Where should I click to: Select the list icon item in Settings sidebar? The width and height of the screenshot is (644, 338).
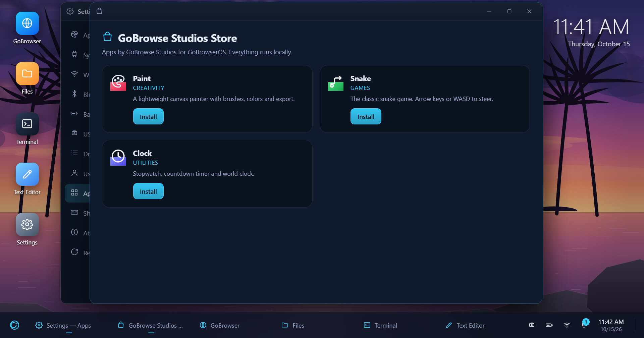[77, 154]
